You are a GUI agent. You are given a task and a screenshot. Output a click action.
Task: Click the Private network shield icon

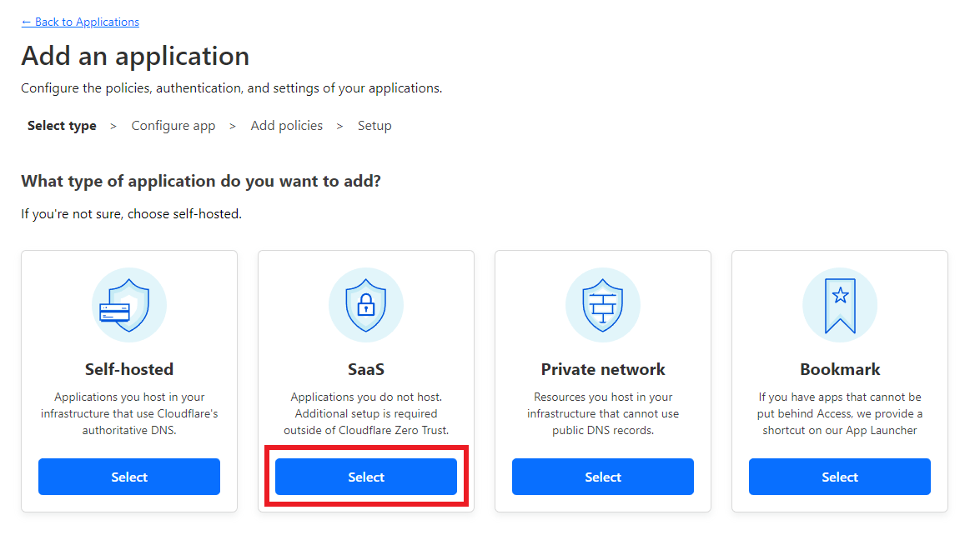(x=603, y=304)
